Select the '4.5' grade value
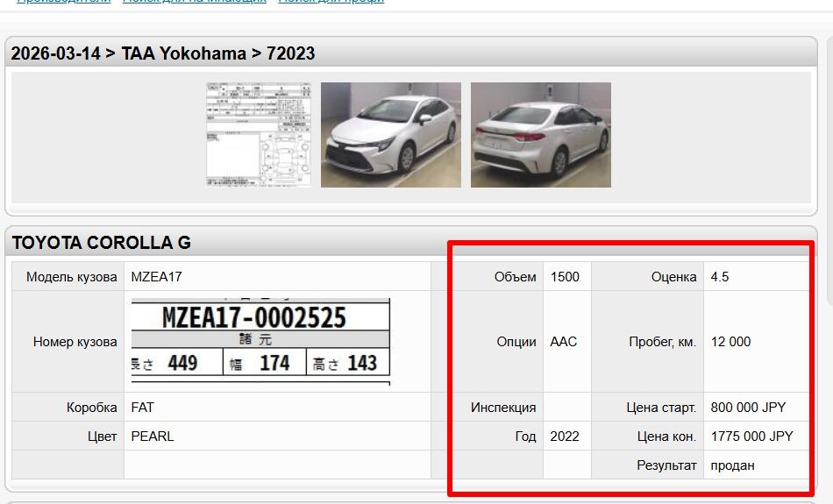Viewport: 833px width, 504px height. [x=720, y=277]
